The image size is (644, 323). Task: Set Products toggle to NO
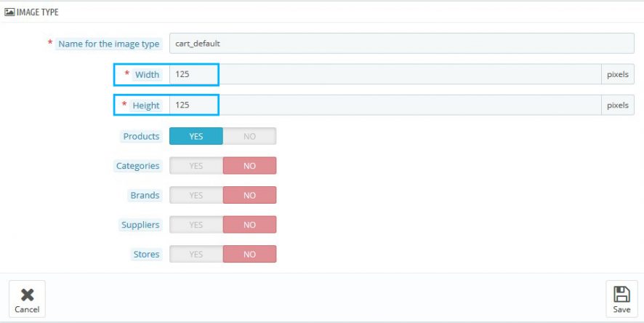tap(249, 136)
